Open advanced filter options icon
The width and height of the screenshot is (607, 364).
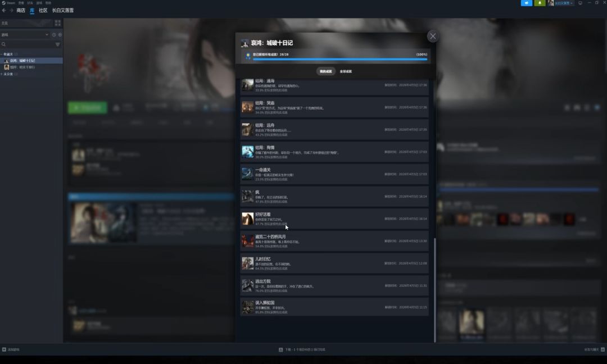coord(58,44)
